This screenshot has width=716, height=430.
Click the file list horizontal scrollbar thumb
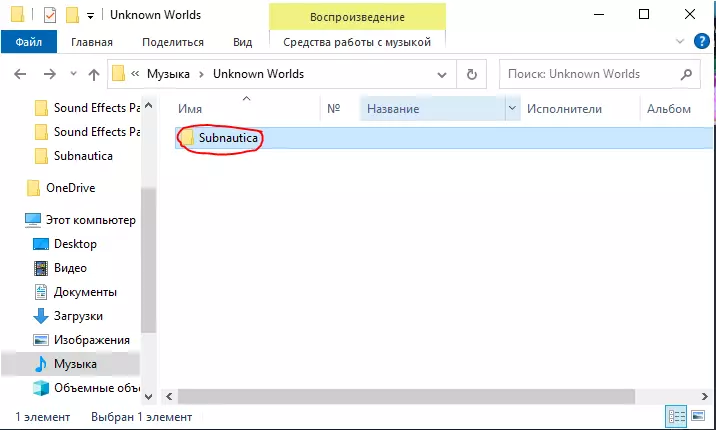(x=406, y=396)
